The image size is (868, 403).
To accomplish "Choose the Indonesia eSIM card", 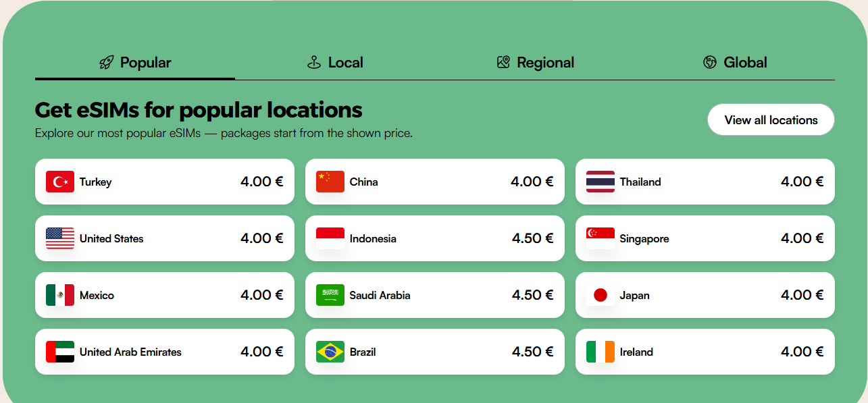I will 434,238.
